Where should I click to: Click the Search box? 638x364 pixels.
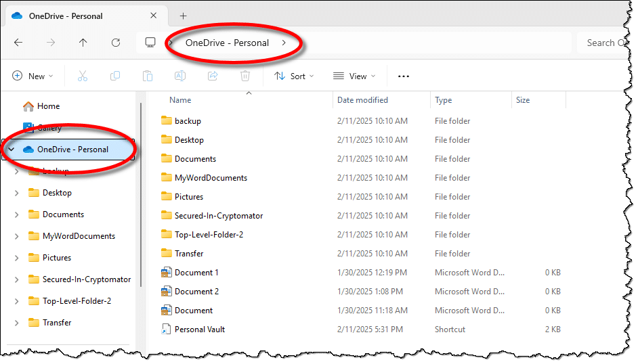[x=602, y=43]
